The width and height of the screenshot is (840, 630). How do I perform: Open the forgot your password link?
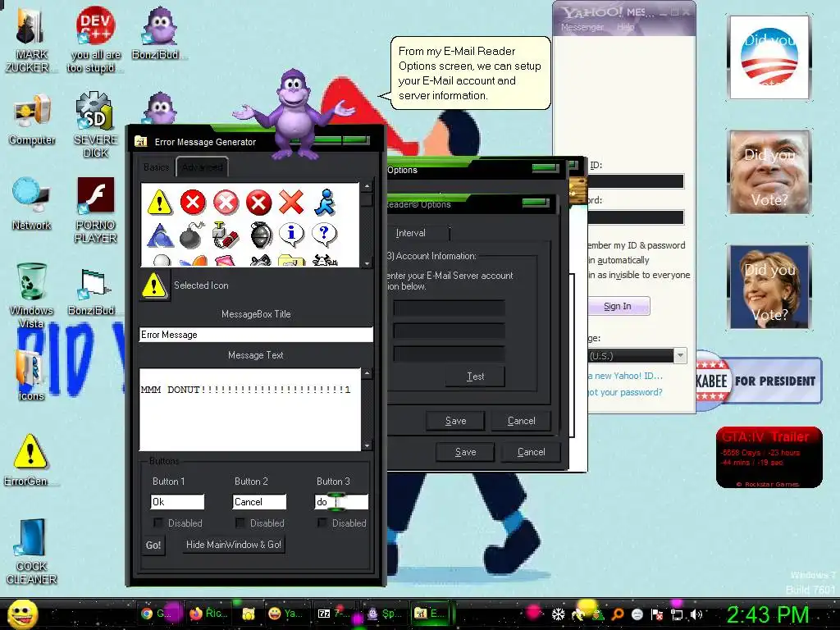[625, 392]
